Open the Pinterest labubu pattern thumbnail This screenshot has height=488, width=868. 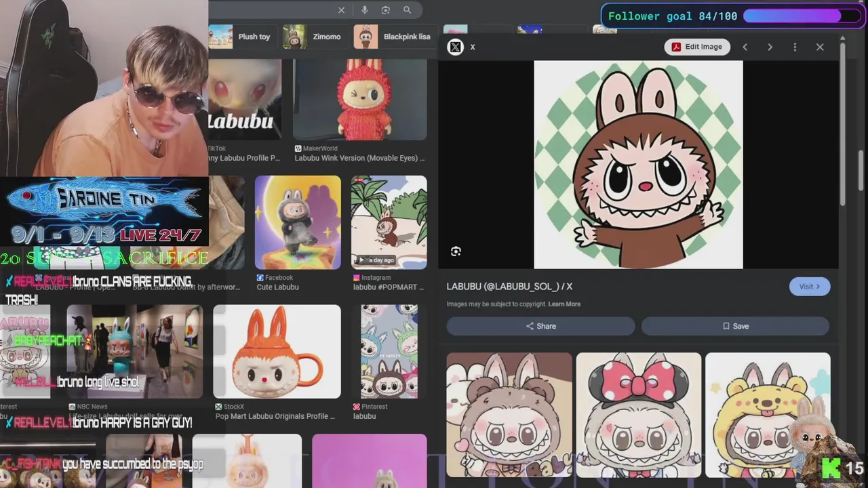click(x=389, y=351)
